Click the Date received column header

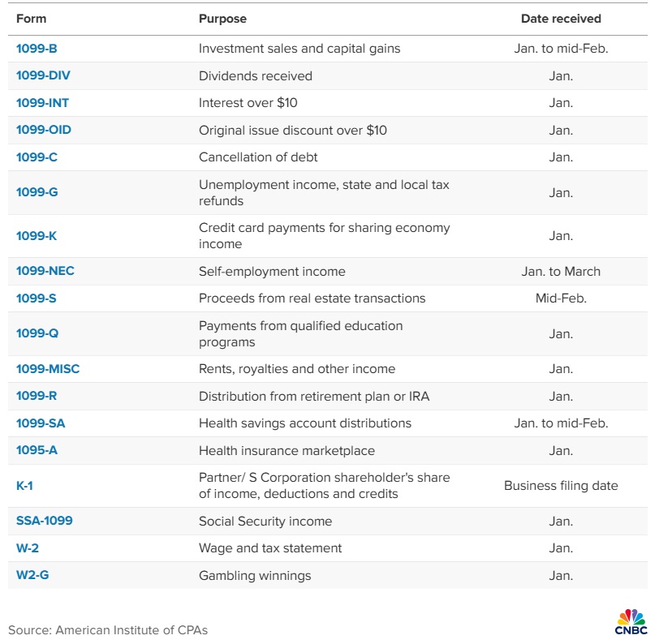click(561, 19)
